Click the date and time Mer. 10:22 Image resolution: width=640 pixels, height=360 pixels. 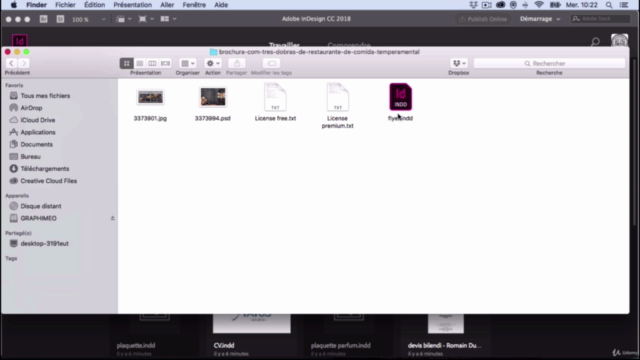[x=582, y=5]
